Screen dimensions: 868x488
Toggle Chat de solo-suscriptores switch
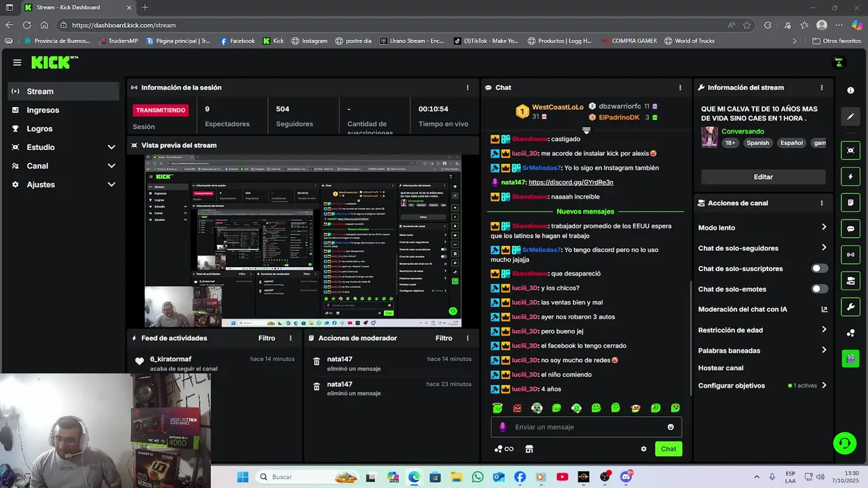coord(820,268)
